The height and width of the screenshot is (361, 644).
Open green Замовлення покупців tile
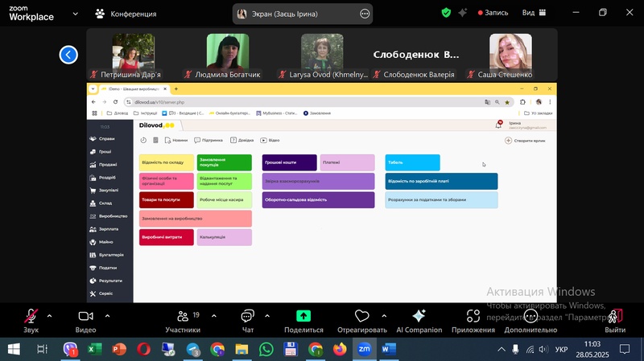(225, 162)
